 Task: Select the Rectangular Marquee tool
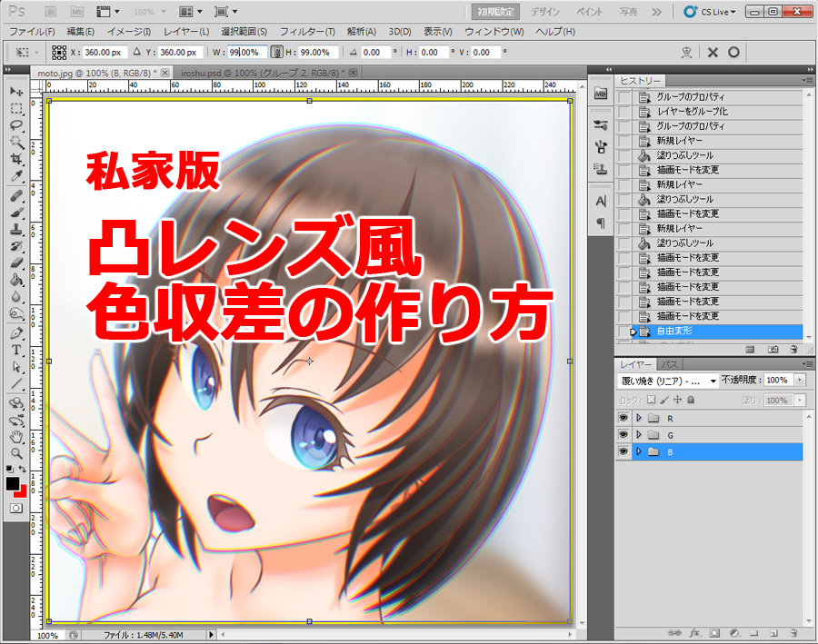click(16, 108)
